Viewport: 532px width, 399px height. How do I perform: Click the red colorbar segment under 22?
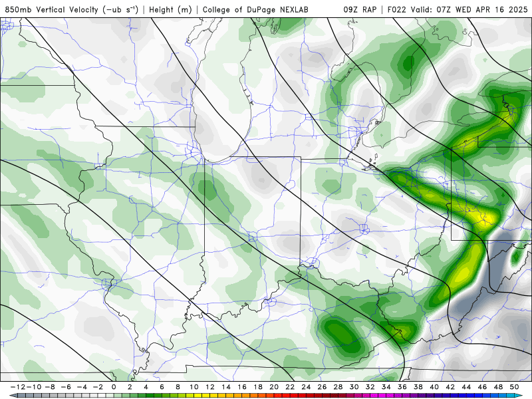(294, 396)
